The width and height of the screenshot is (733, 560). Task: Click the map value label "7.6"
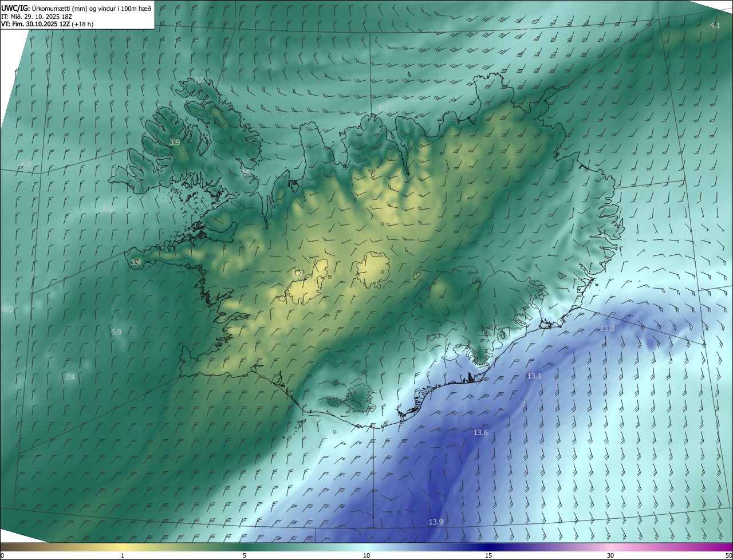click(x=245, y=172)
